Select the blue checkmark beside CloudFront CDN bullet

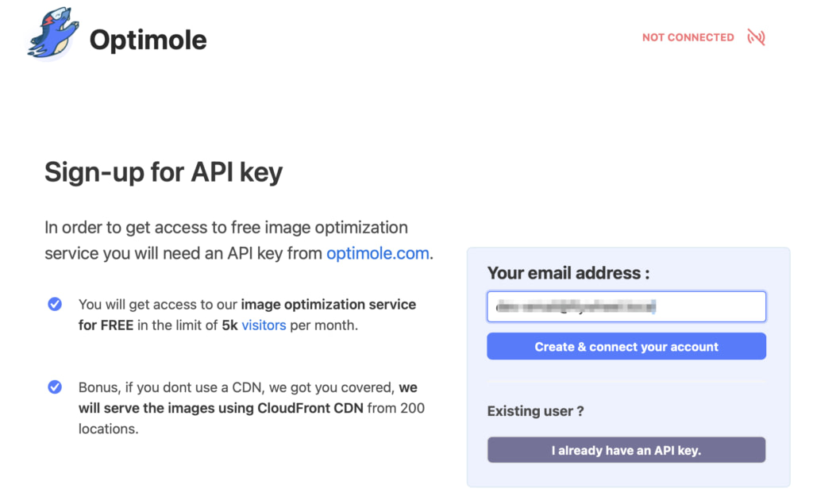pyautogui.click(x=55, y=387)
